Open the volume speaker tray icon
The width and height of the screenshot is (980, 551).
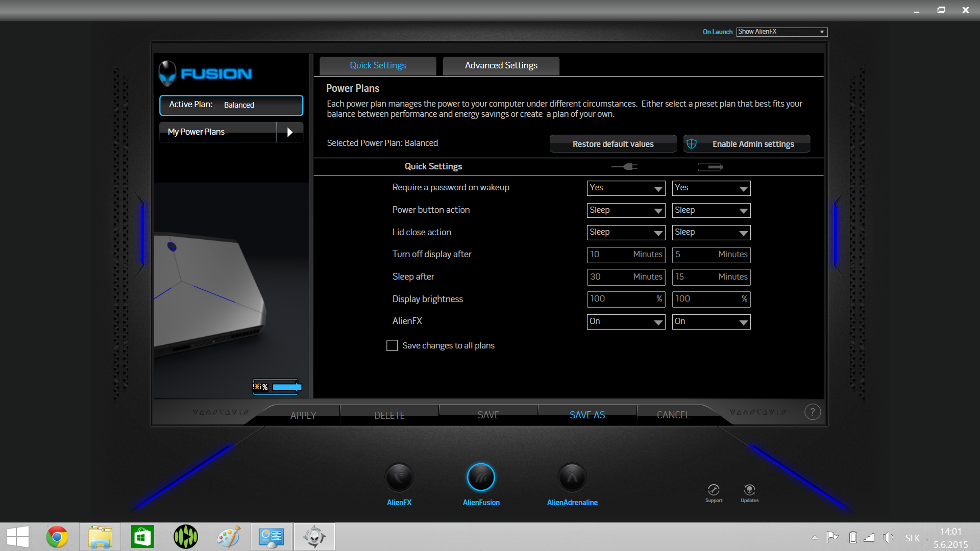(x=888, y=537)
